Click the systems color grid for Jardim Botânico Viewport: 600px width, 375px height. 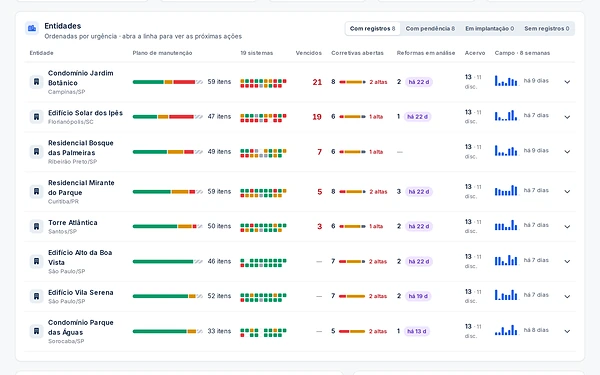click(x=263, y=83)
